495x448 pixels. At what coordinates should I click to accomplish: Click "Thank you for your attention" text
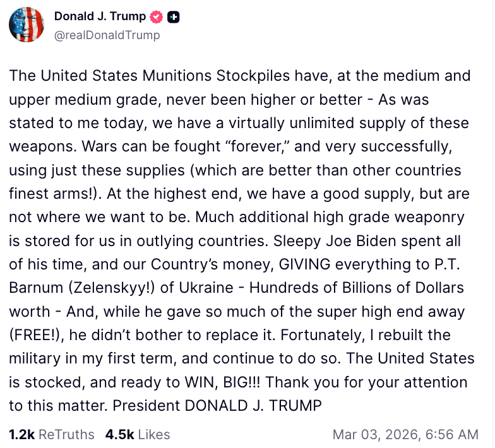pos(366,382)
